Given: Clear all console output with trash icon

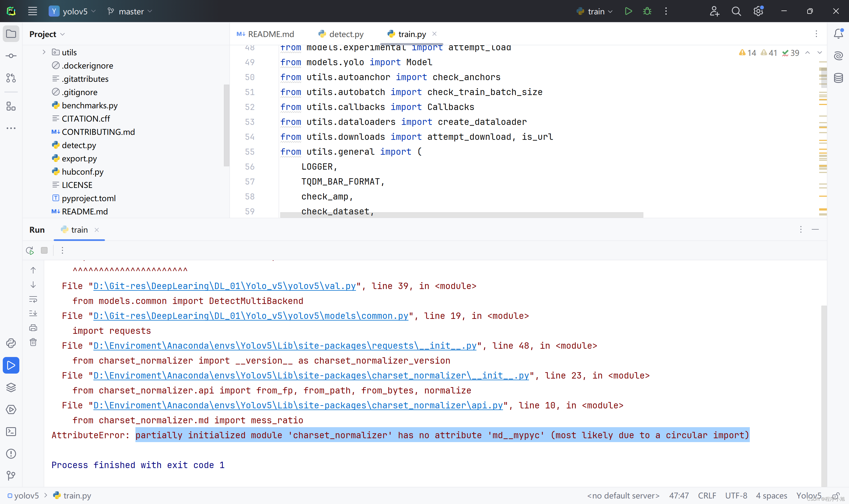Looking at the screenshot, I should (x=33, y=342).
